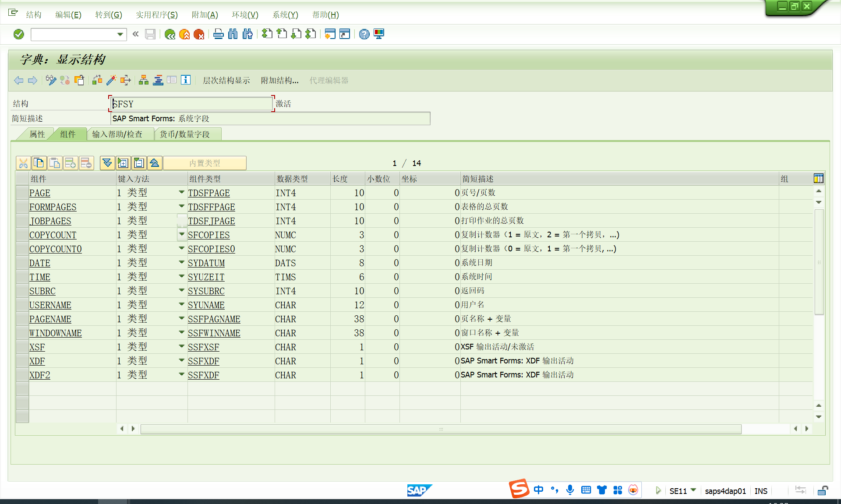Click the Expand All double-arrow icon
The height and width of the screenshot is (504, 841).
[x=107, y=163]
